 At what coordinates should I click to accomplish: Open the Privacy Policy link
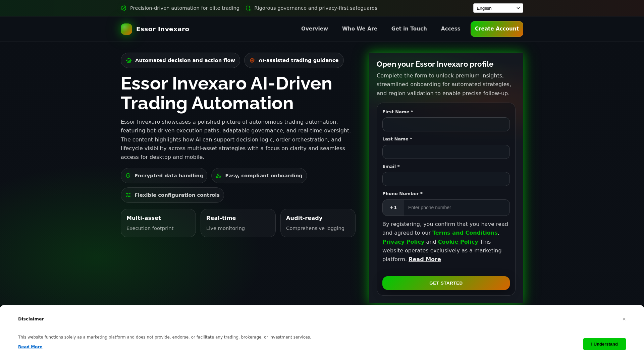pyautogui.click(x=403, y=242)
